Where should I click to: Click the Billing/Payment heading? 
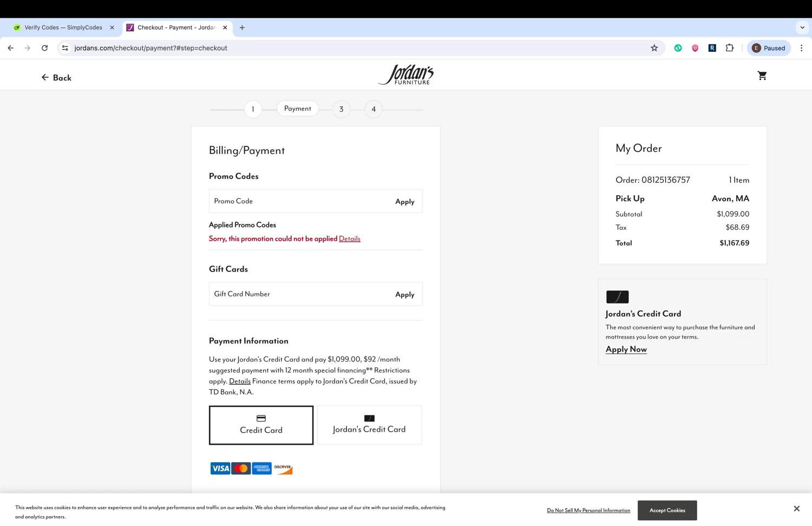[247, 151]
